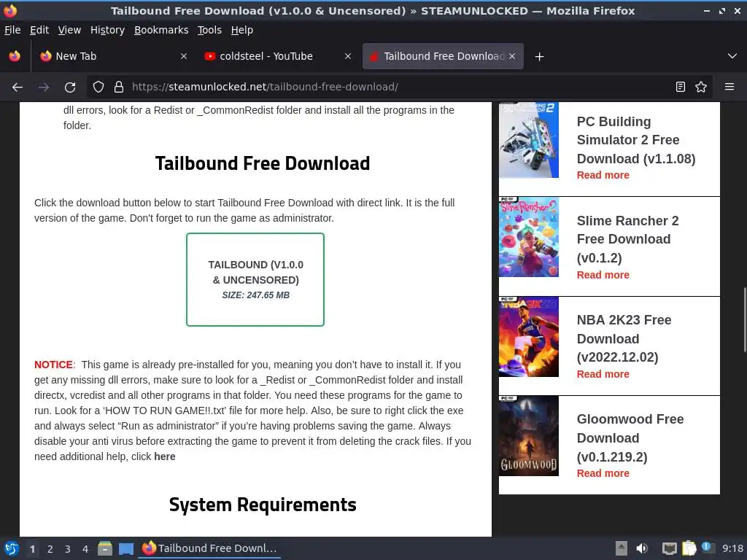Switch to the New Tab tab

113,56
